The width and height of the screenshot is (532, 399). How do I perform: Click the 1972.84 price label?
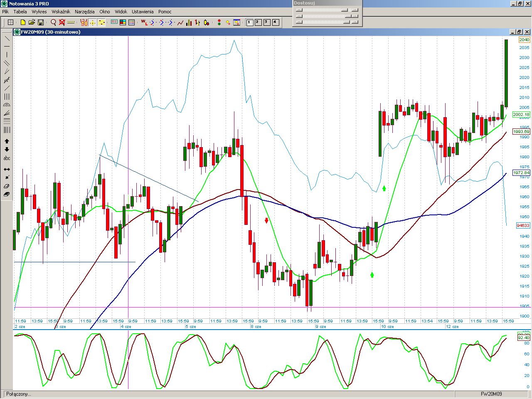[521, 173]
